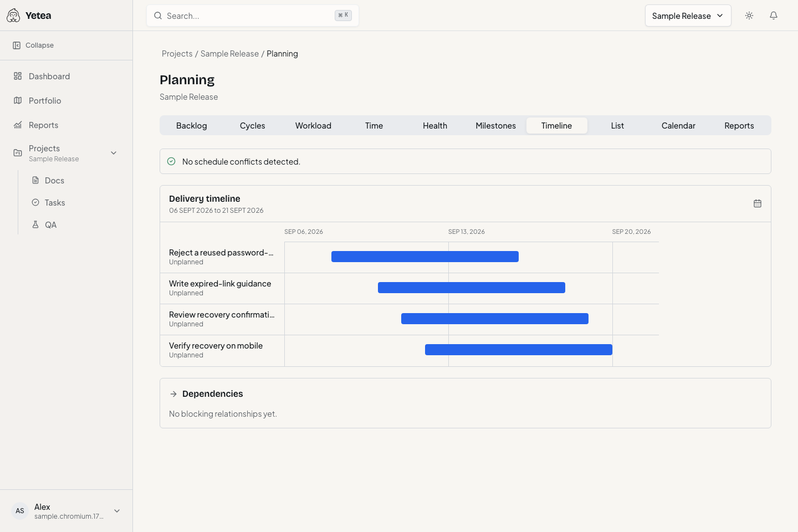The height and width of the screenshot is (532, 798).
Task: Go to Sample Release breadcrumb link
Action: pos(229,54)
